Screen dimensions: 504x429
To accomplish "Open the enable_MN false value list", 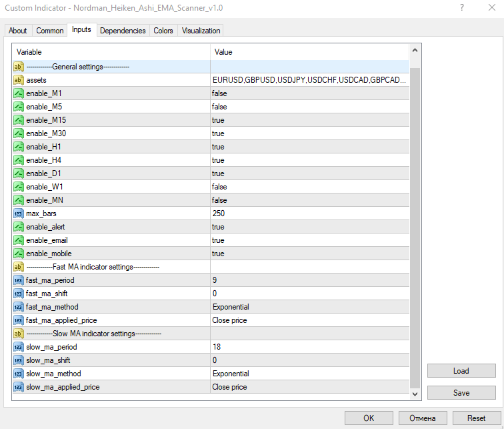I will [x=310, y=200].
